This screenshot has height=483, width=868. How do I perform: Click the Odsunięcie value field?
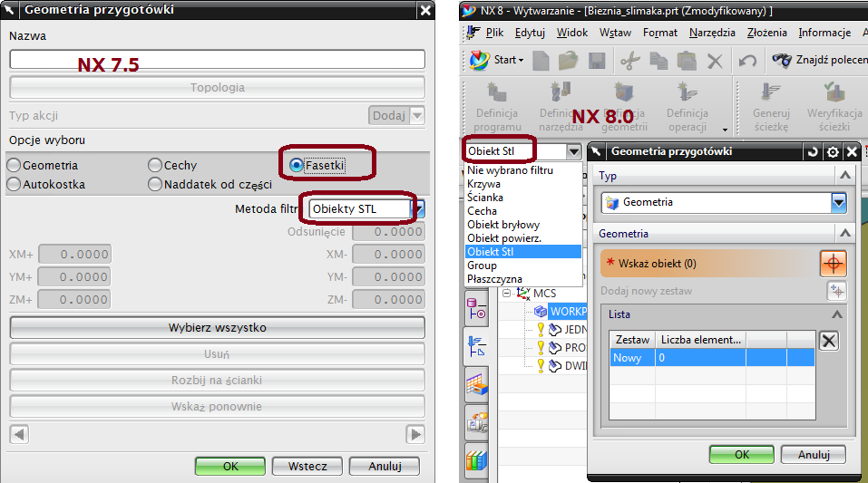tap(389, 232)
